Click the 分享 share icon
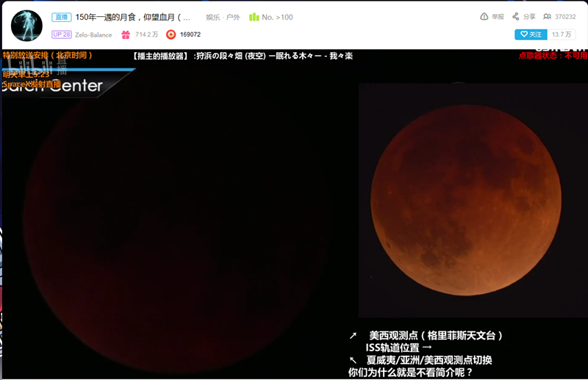Image resolution: width=588 pixels, height=380 pixels. [x=516, y=16]
